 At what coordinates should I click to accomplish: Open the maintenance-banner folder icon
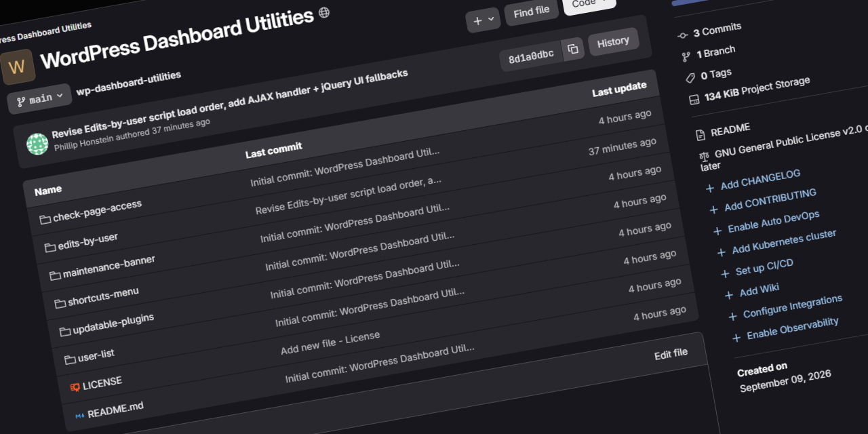55,275
